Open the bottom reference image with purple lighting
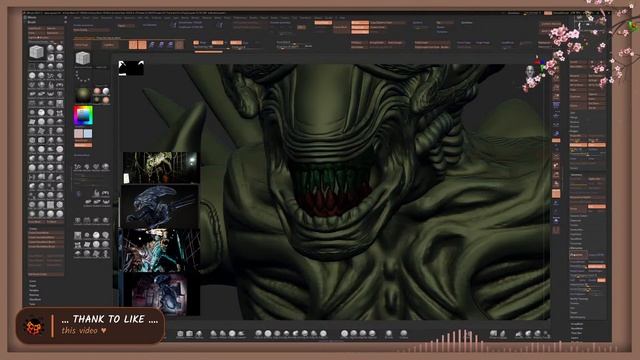This screenshot has height=360, width=640. (161, 293)
